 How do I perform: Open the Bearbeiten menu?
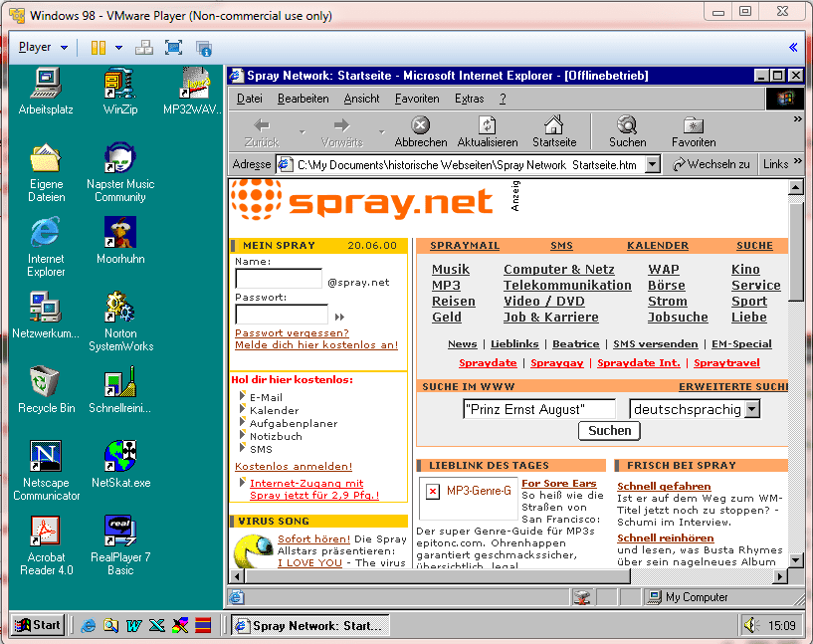coord(303,99)
